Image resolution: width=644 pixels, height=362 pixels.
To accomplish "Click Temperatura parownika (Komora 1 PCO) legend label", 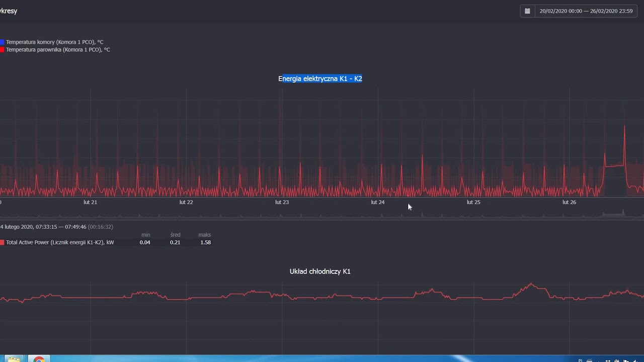I will 58,50.
